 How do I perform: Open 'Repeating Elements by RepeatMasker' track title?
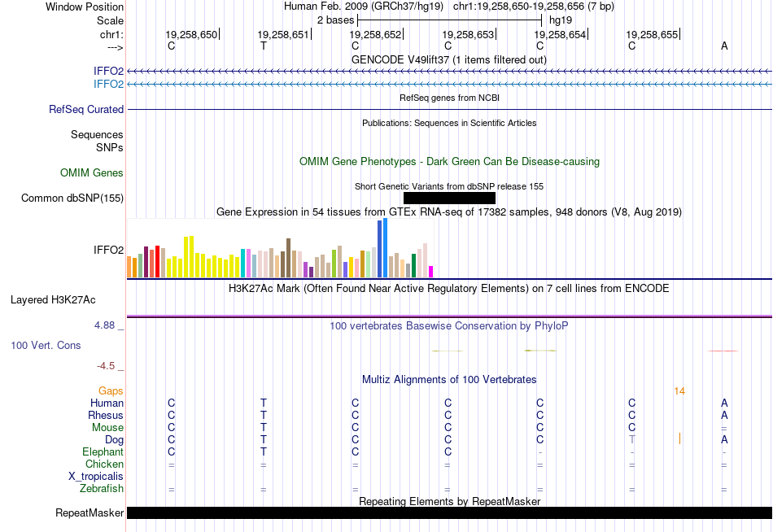pyautogui.click(x=449, y=501)
